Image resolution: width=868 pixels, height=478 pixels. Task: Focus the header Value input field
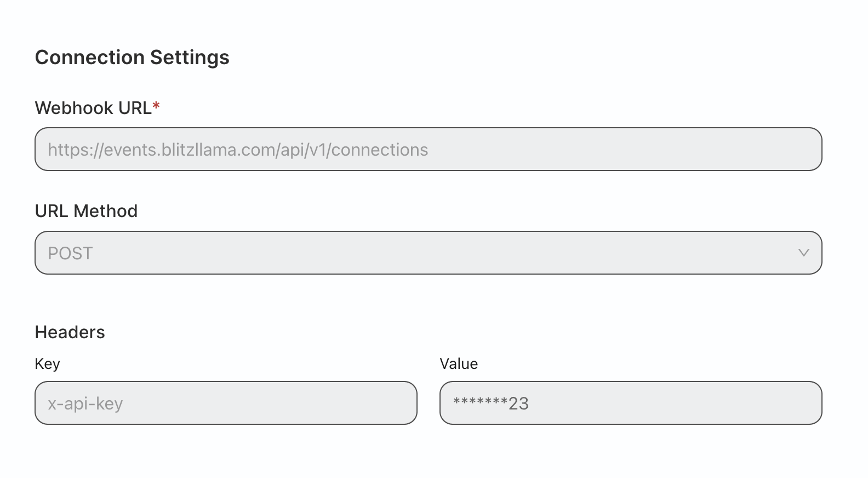630,403
